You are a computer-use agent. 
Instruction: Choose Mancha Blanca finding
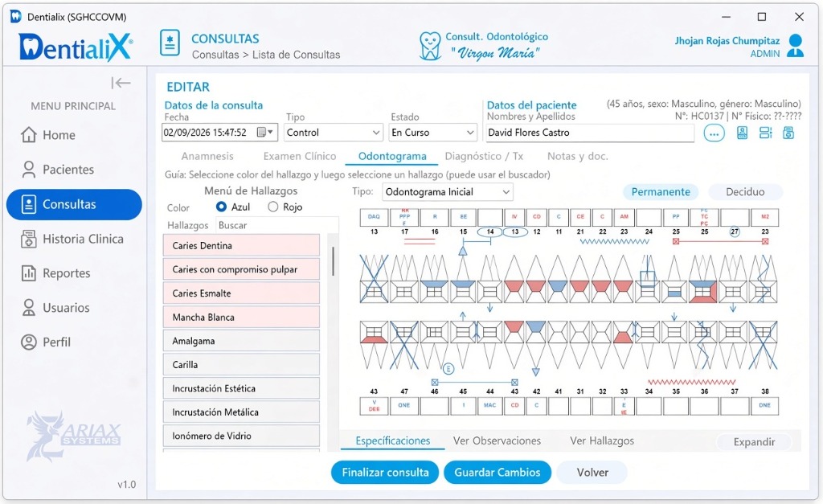241,317
